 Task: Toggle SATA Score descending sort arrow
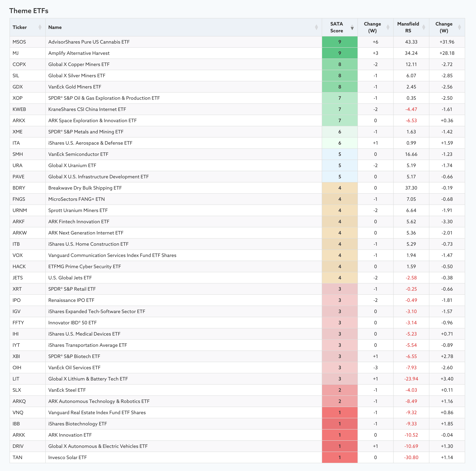352,27
